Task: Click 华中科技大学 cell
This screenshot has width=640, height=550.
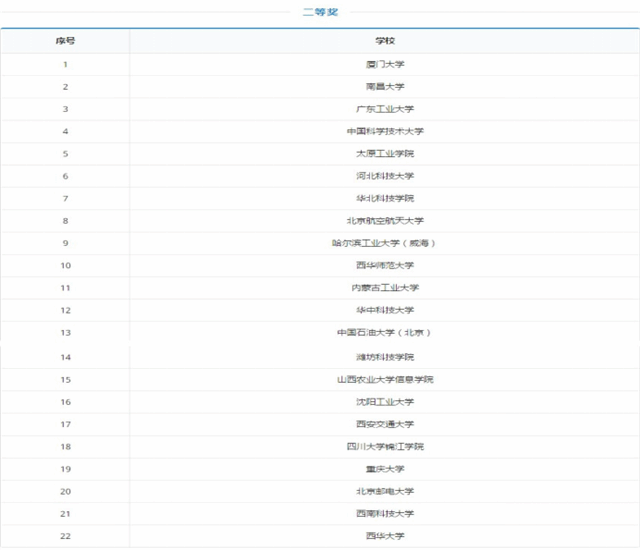Action: click(385, 310)
